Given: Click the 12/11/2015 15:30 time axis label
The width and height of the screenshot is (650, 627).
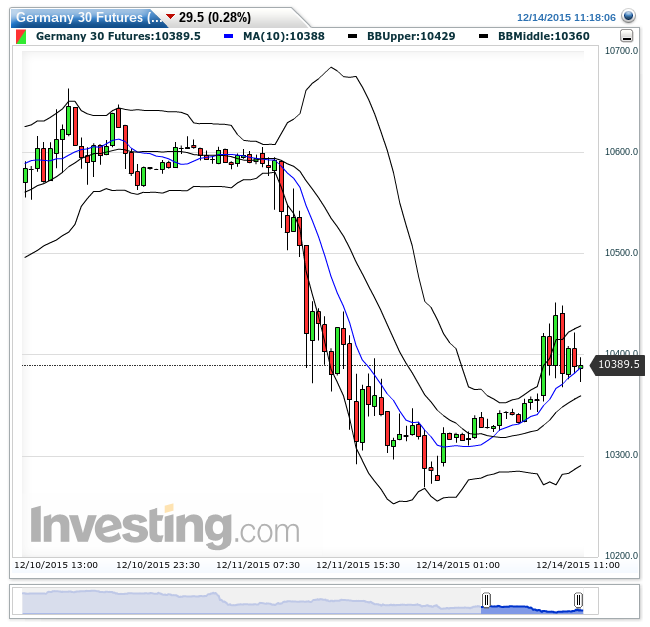Looking at the screenshot, I should click(x=358, y=565).
